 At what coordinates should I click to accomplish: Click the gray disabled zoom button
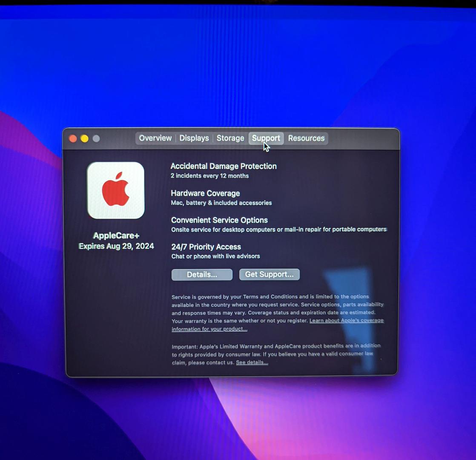click(96, 139)
